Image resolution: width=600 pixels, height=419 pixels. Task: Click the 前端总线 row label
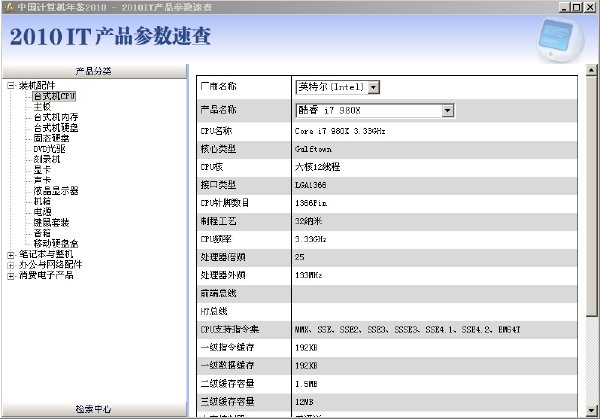pos(218,293)
